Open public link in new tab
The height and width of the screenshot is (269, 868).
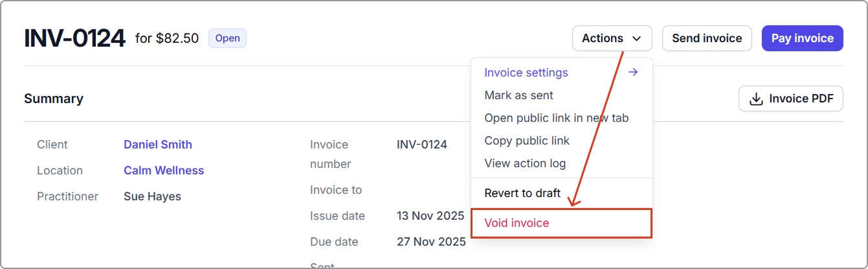coord(556,118)
